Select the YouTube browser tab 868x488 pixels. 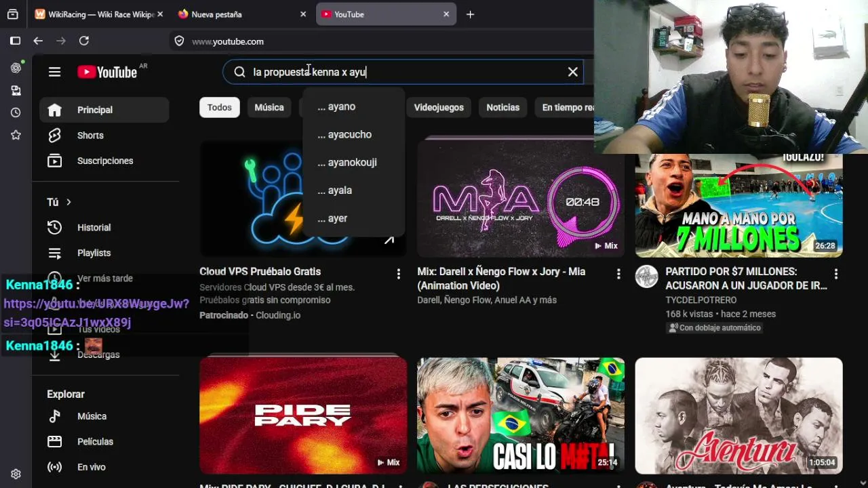click(x=386, y=14)
